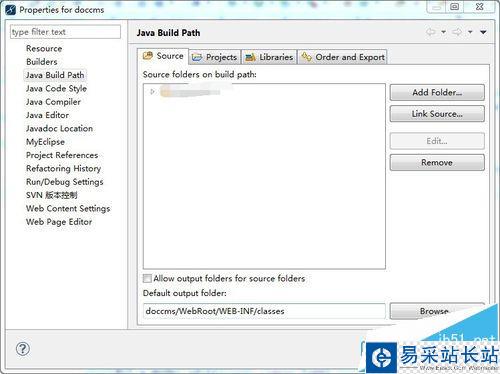Select MyEclipse entry
The image size is (500, 374).
click(x=45, y=142)
